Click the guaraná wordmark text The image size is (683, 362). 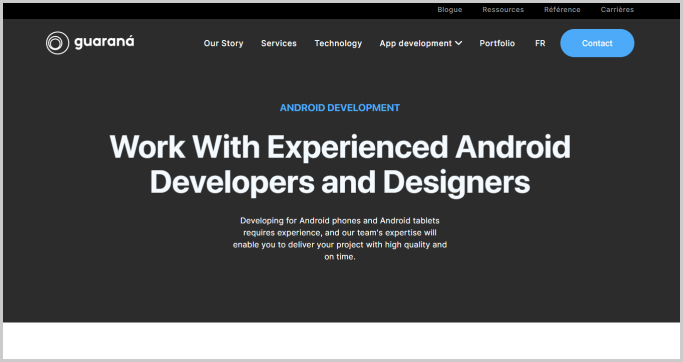pos(104,42)
